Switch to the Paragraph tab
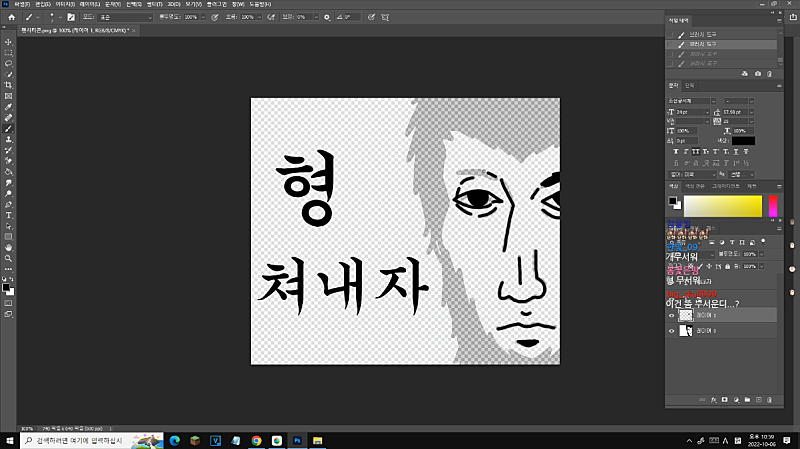The width and height of the screenshot is (800, 449). 689,86
